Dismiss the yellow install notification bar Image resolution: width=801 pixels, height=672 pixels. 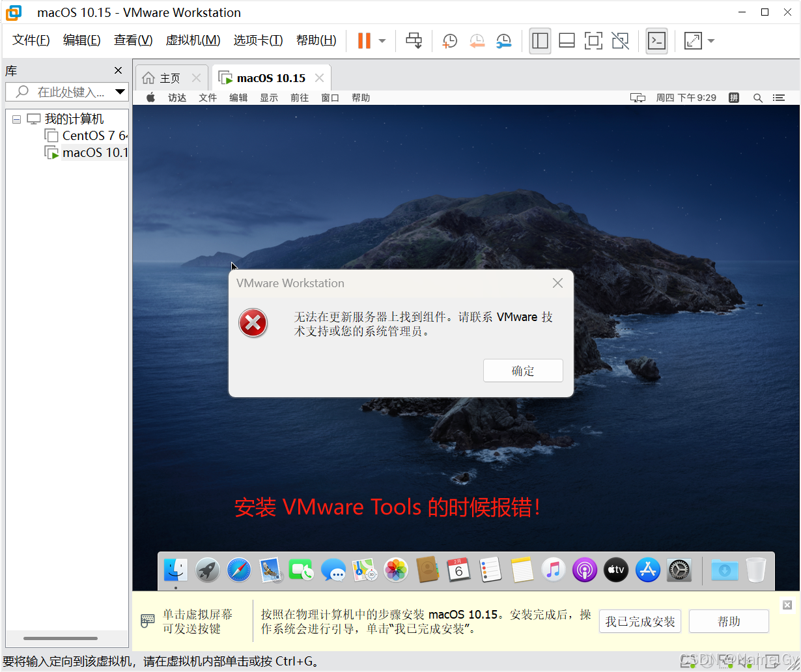[x=787, y=605]
